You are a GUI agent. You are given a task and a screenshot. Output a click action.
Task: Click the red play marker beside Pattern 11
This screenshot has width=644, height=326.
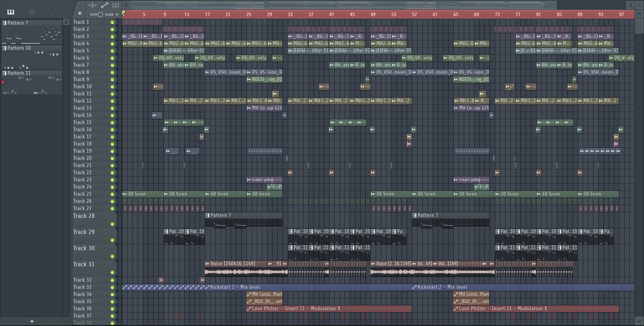3,82
